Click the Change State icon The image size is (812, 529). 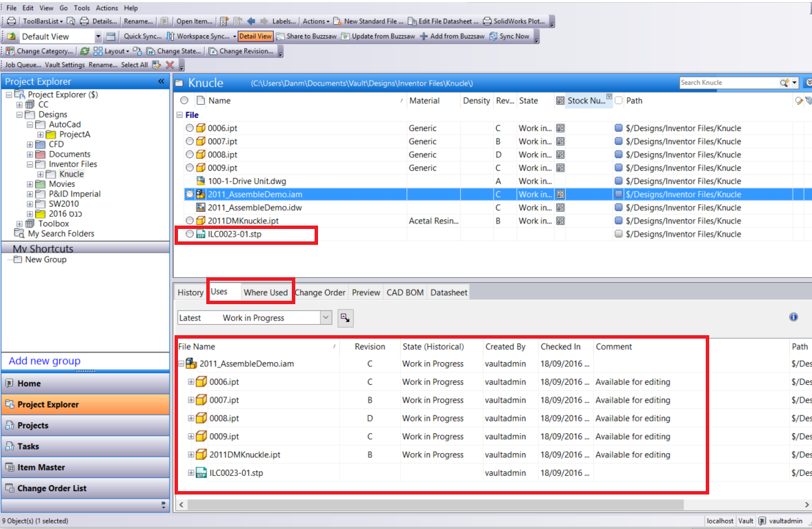click(x=150, y=51)
